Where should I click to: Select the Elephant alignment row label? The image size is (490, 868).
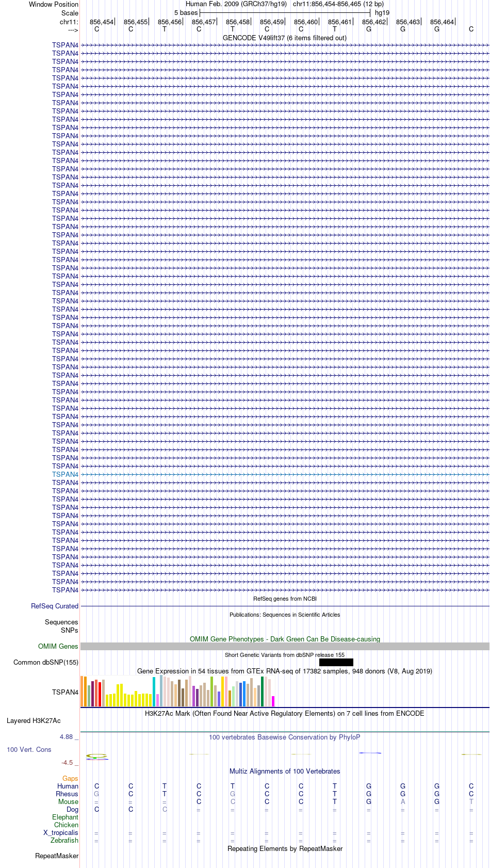click(65, 817)
